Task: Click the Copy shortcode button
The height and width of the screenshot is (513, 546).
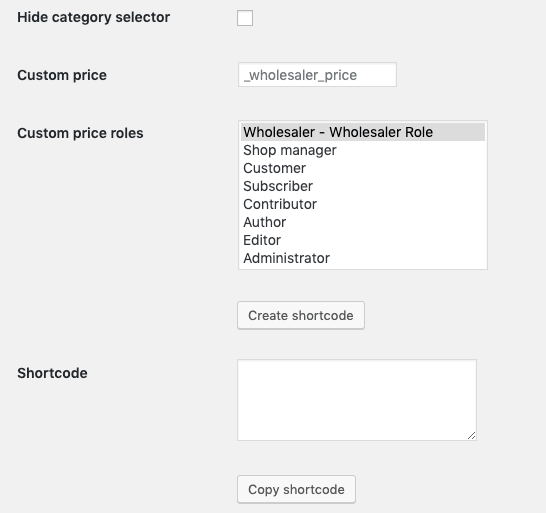Action: point(296,489)
